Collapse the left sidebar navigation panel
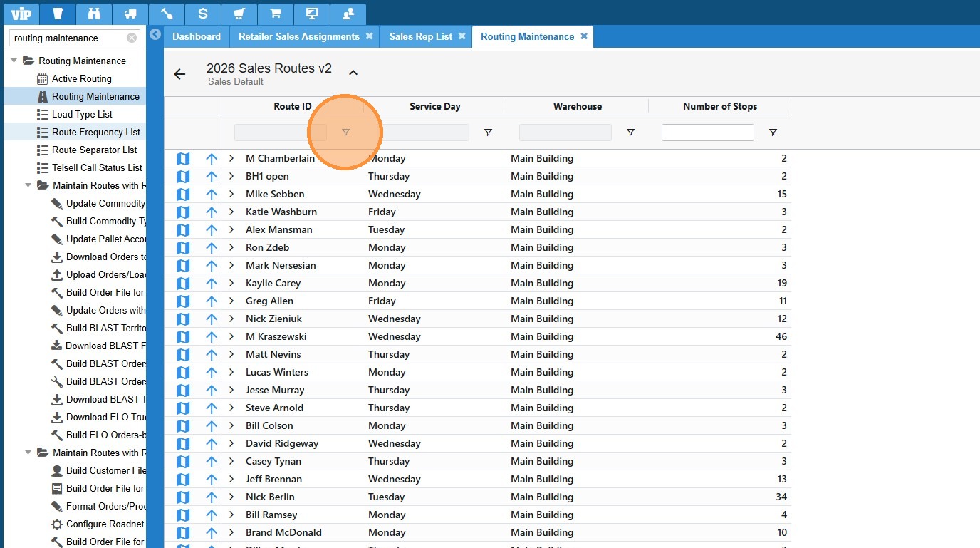This screenshot has height=548, width=980. click(155, 34)
